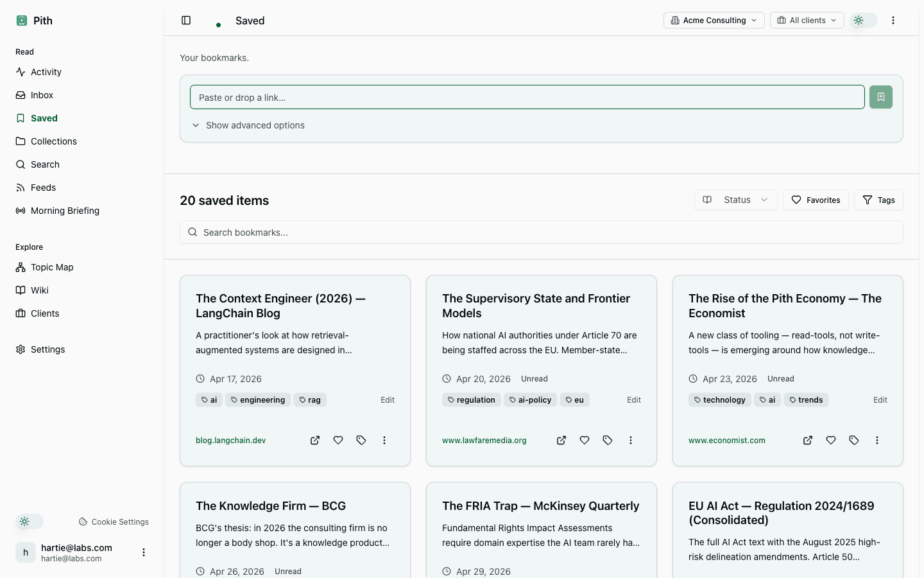924x578 pixels.
Task: Open The Supervisory State and Frontier Models title
Action: click(536, 306)
